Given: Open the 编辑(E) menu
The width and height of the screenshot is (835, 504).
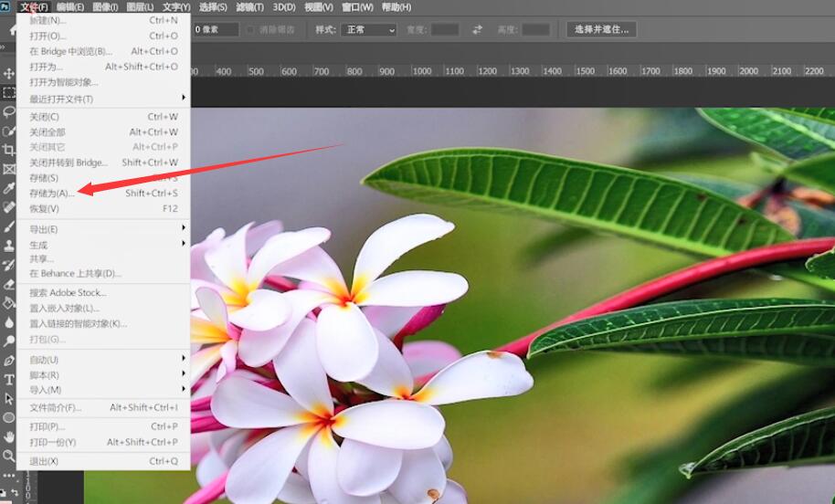Looking at the screenshot, I should click(x=70, y=7).
